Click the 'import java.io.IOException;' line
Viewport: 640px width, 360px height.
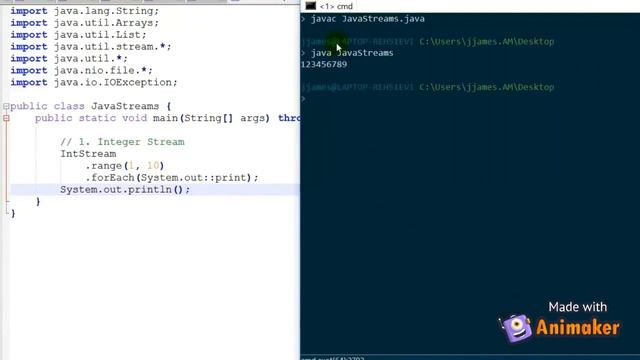tap(94, 82)
